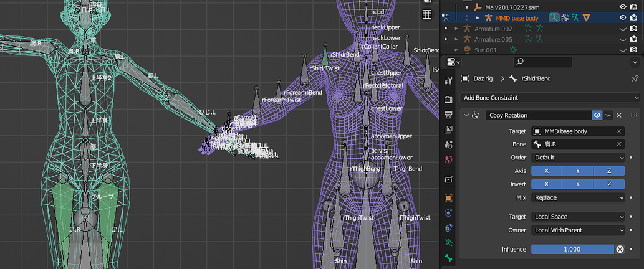
Task: Click the pose mode icon left of MMD base body
Action: tap(446, 17)
